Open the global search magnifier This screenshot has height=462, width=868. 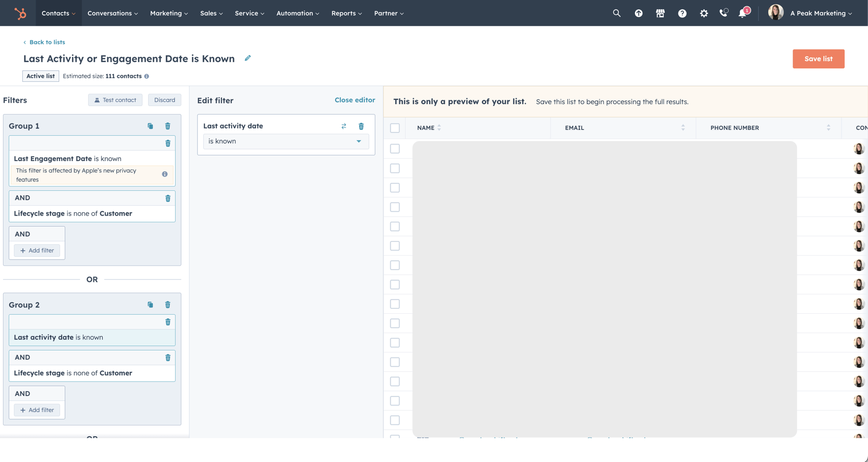pyautogui.click(x=617, y=13)
